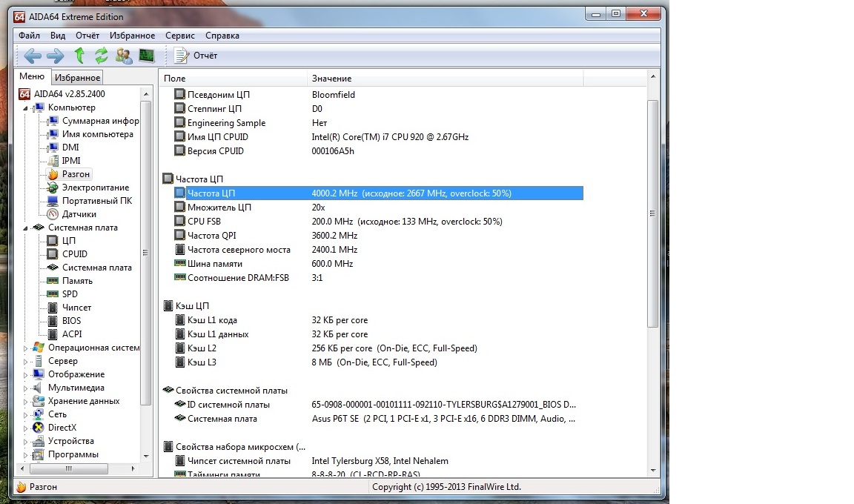Open Суммарная информация tree item
This screenshot has height=504, width=854.
pos(93,121)
